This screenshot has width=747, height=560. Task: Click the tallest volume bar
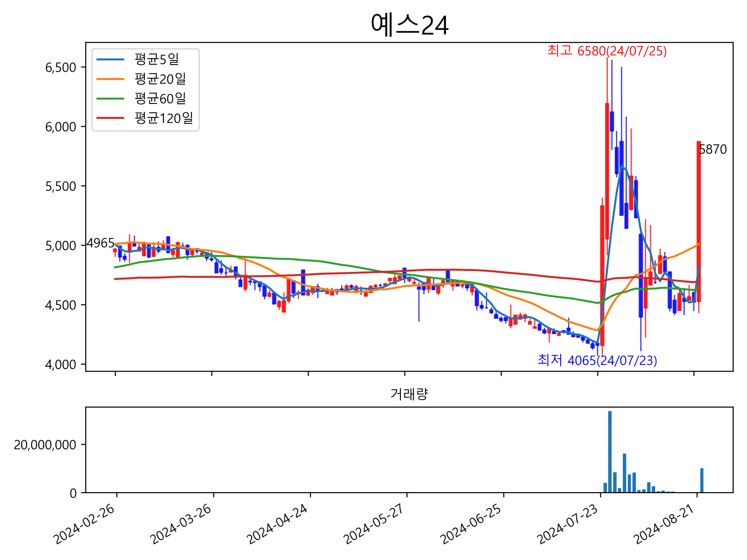pyautogui.click(x=610, y=452)
